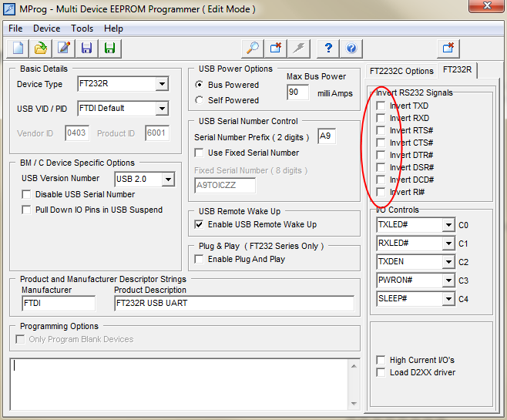
Task: Enable Load D2XX driver checkbox
Action: (381, 372)
